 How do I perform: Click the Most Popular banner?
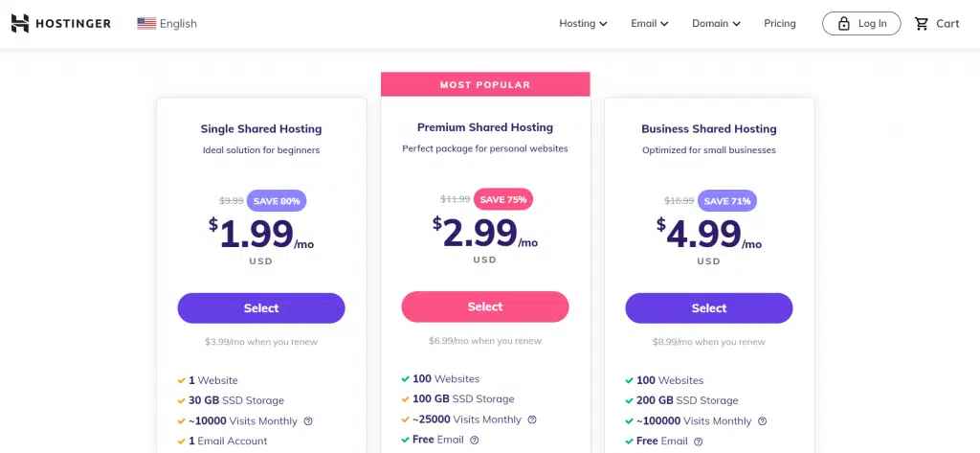pyautogui.click(x=485, y=84)
